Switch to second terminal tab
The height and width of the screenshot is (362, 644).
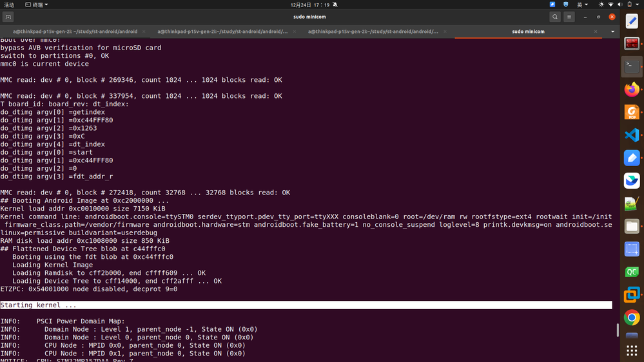pyautogui.click(x=222, y=32)
